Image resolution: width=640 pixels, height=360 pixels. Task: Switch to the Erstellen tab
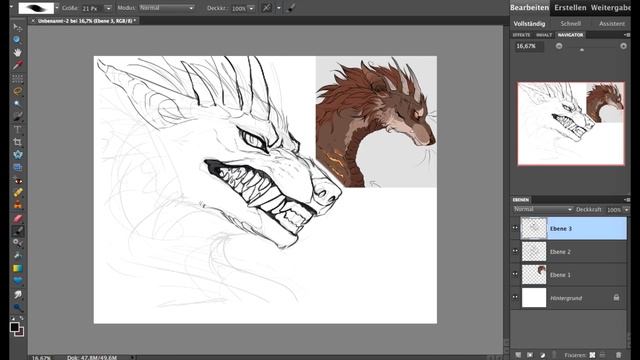(x=570, y=7)
